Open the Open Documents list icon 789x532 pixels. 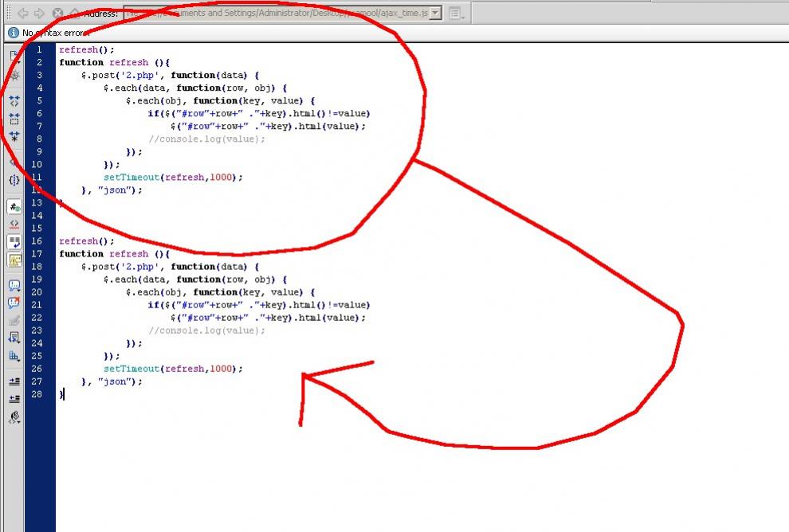click(14, 56)
